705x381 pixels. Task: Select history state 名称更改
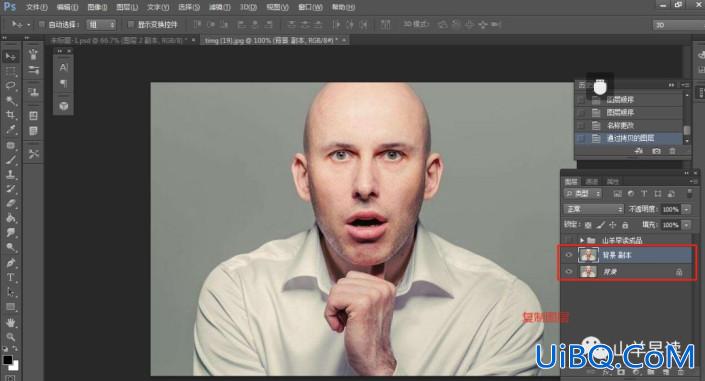point(629,125)
